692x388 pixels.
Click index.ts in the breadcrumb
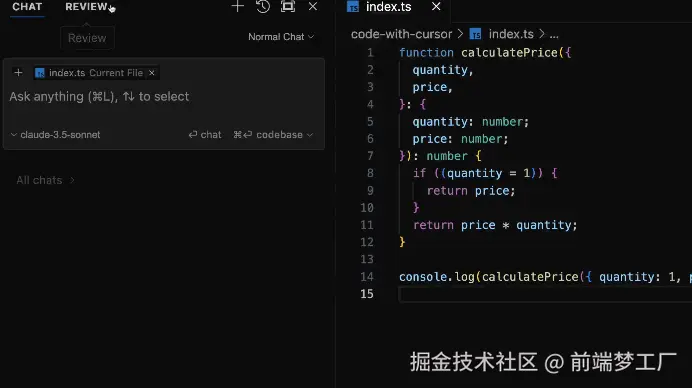pos(511,34)
